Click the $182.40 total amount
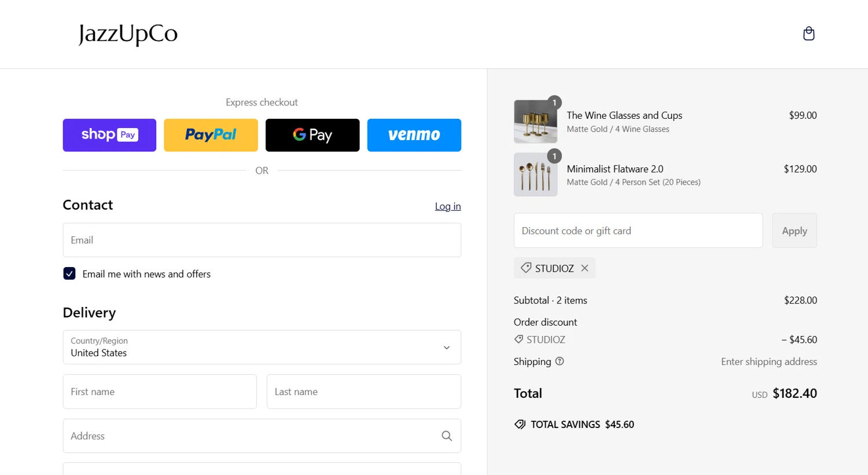Image resolution: width=868 pixels, height=475 pixels. click(795, 393)
